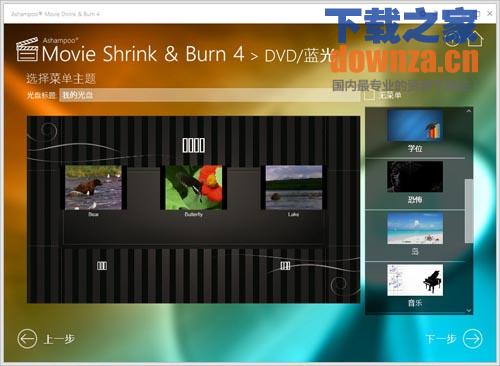
Task: Select the Butterfly preview thumbnail
Action: tap(194, 187)
